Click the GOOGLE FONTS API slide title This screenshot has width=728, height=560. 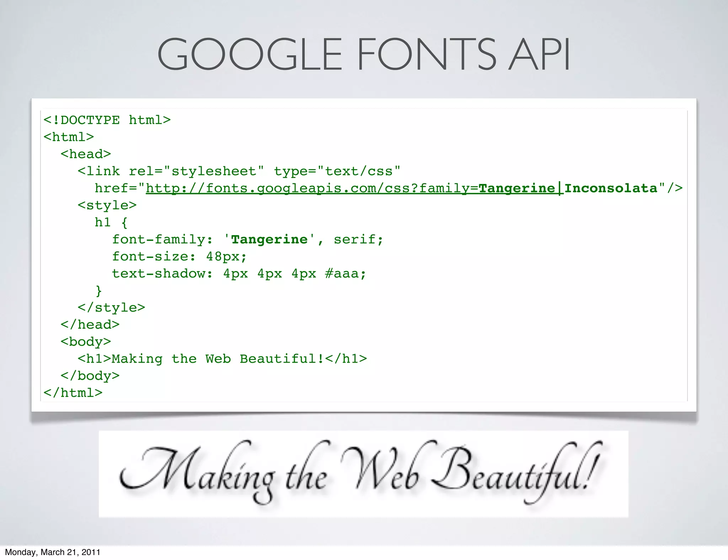[x=364, y=54]
